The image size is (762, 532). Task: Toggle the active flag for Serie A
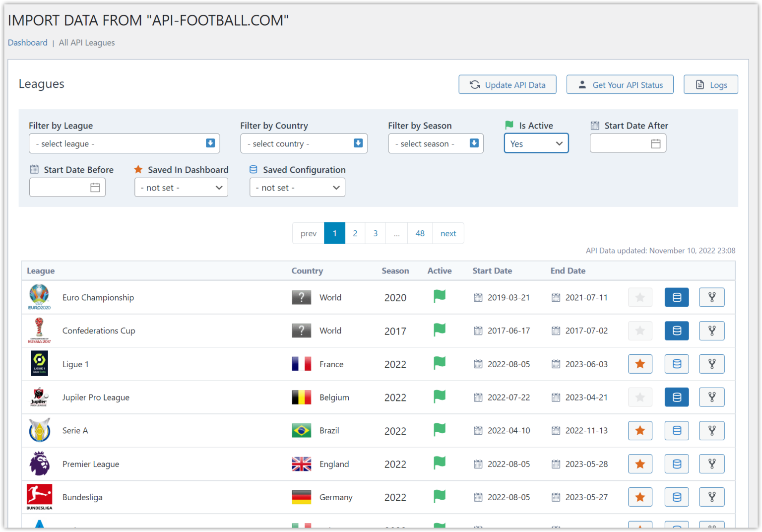pos(440,430)
